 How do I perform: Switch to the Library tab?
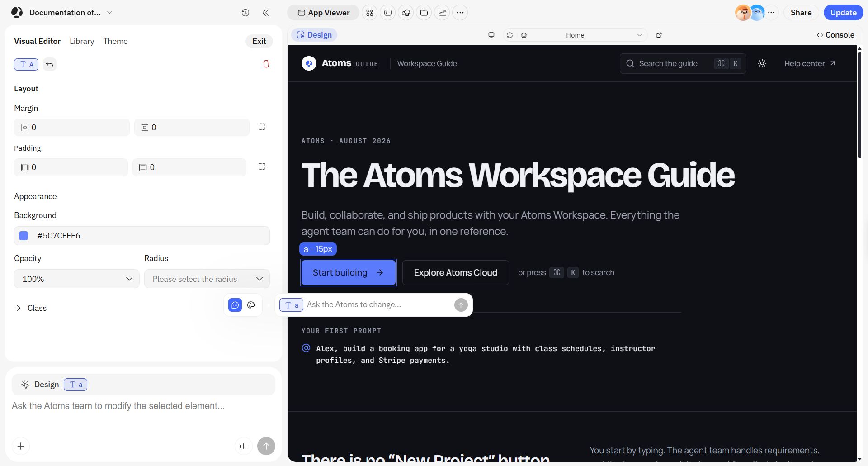tap(82, 41)
